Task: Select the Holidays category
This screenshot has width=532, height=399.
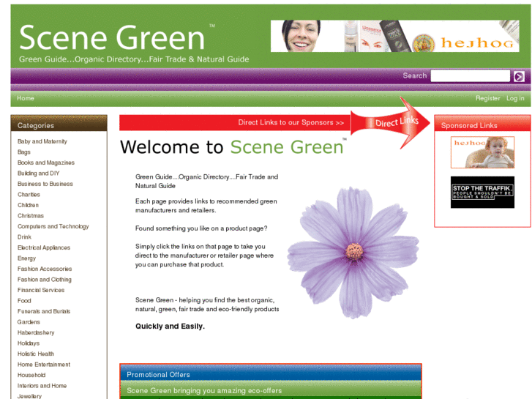Action: pyautogui.click(x=29, y=343)
